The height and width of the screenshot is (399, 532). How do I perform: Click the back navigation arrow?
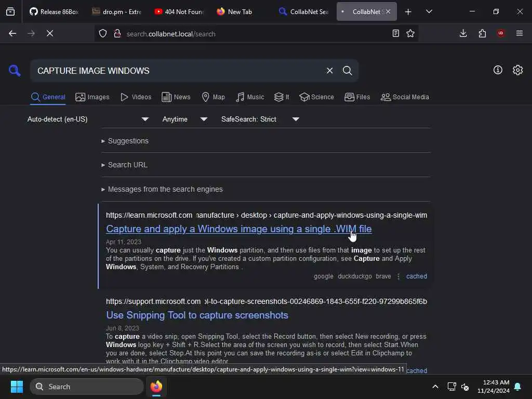tap(12, 33)
